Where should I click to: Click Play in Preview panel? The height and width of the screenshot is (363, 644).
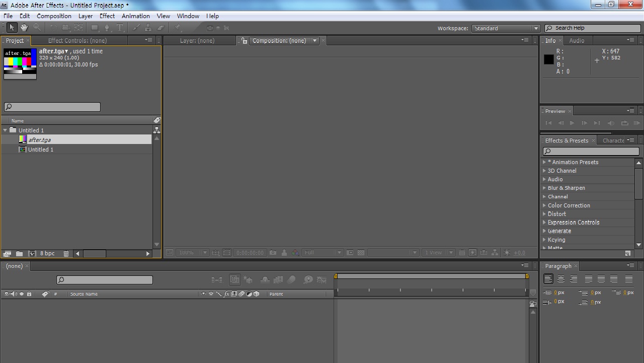(572, 123)
